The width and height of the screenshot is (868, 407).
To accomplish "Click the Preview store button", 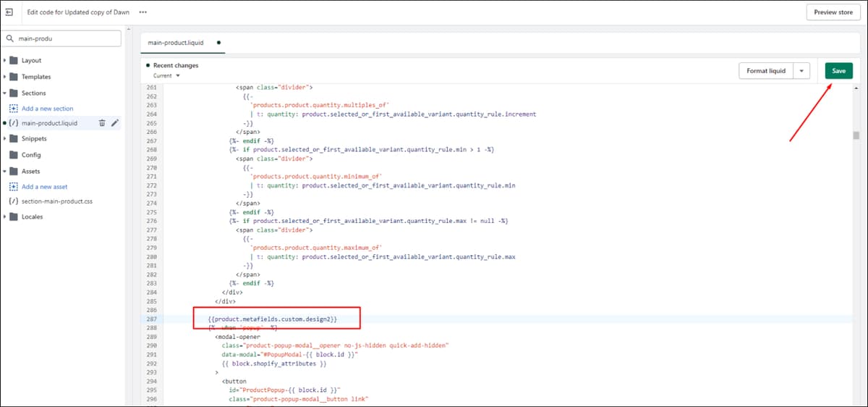I will click(x=833, y=12).
